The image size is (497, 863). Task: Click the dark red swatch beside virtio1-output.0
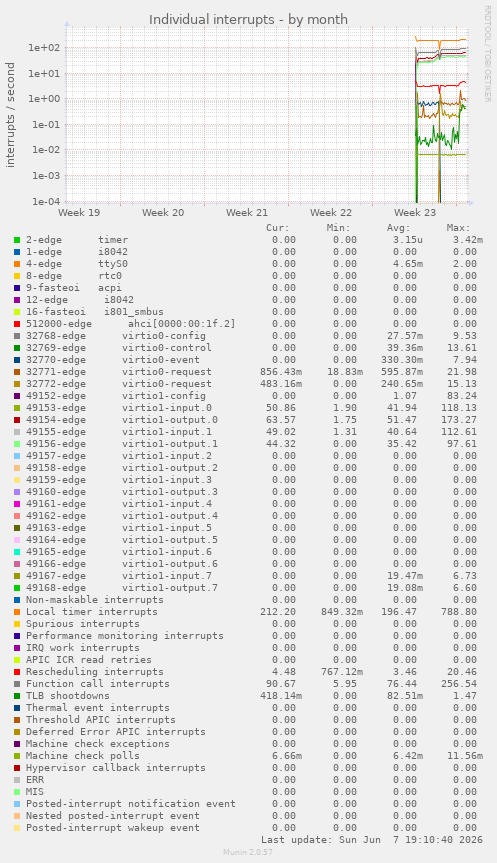click(17, 420)
